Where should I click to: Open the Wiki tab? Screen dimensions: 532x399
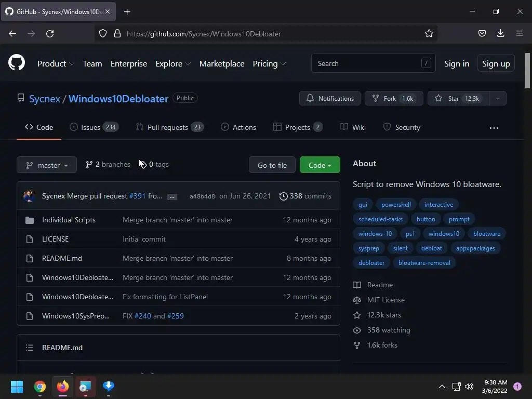tap(353, 127)
